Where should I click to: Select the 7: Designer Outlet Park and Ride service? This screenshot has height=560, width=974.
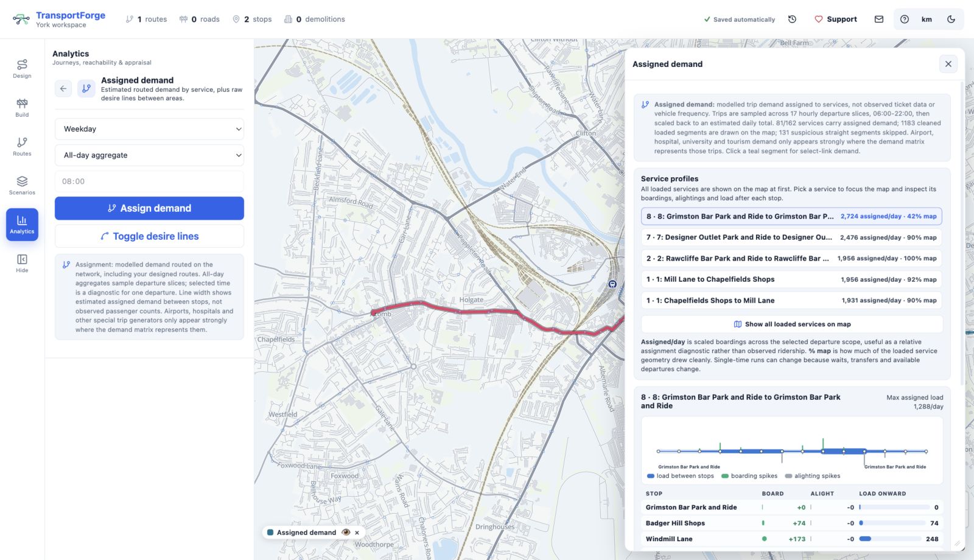791,237
